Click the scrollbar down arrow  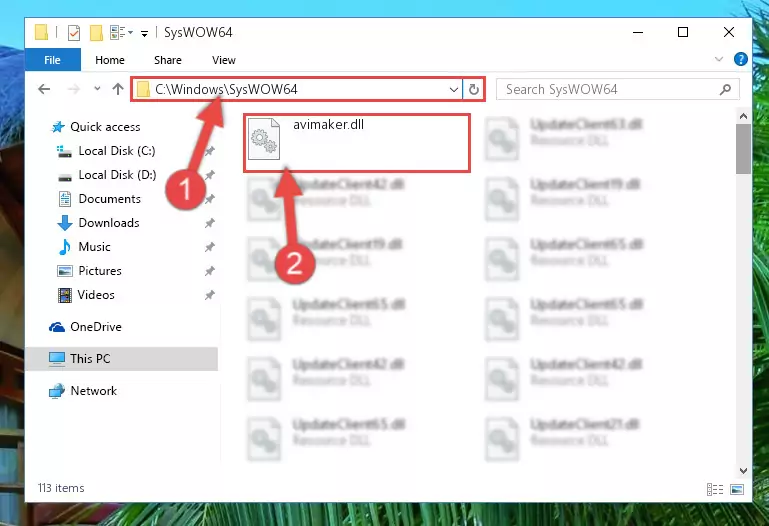pyautogui.click(x=743, y=471)
